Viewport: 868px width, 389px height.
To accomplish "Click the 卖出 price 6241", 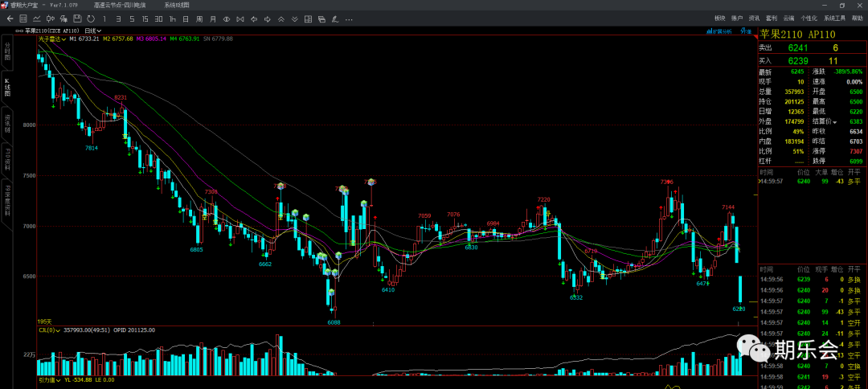I will click(x=798, y=47).
